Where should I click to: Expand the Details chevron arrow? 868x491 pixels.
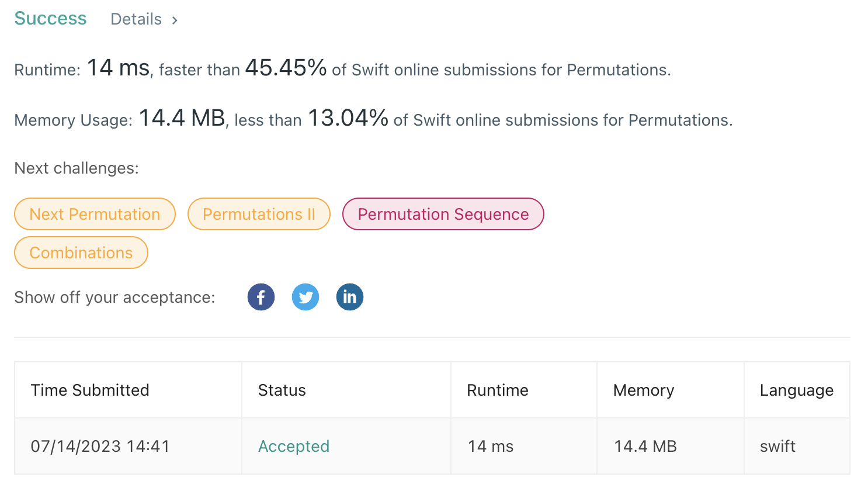click(x=175, y=20)
